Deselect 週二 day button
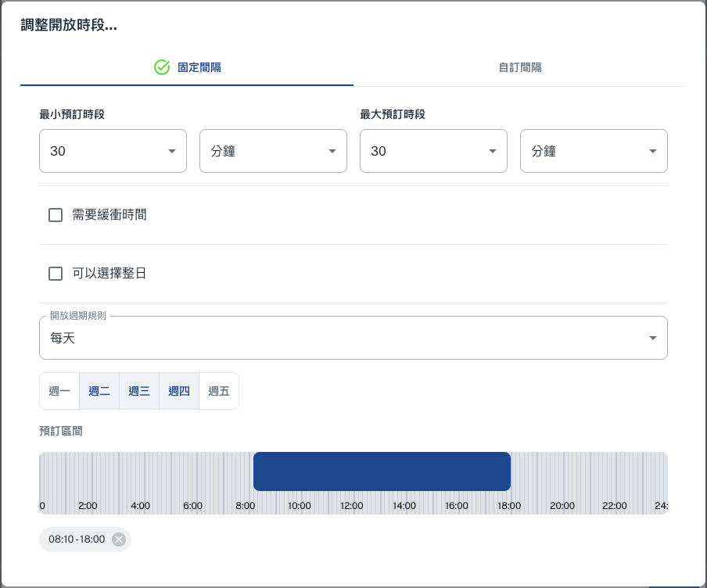This screenshot has width=707, height=588. pyautogui.click(x=99, y=391)
